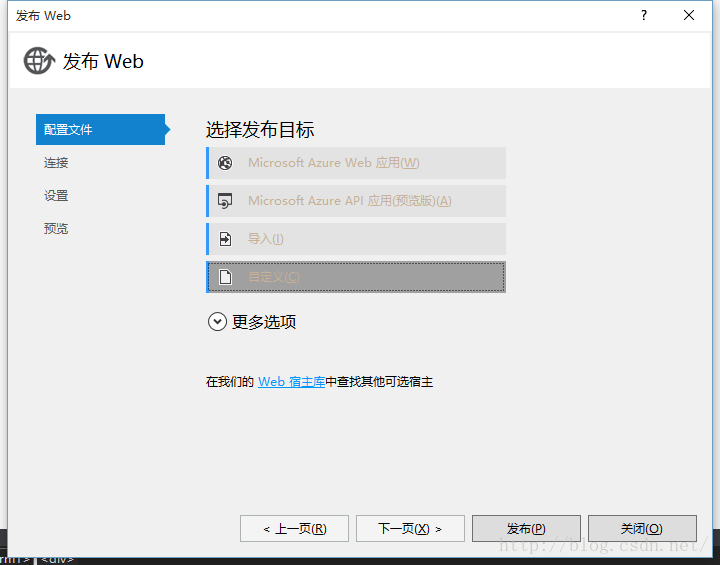720x565 pixels.
Task: Choose Microsoft Azure API 应用(预览版) target
Action: click(x=356, y=201)
